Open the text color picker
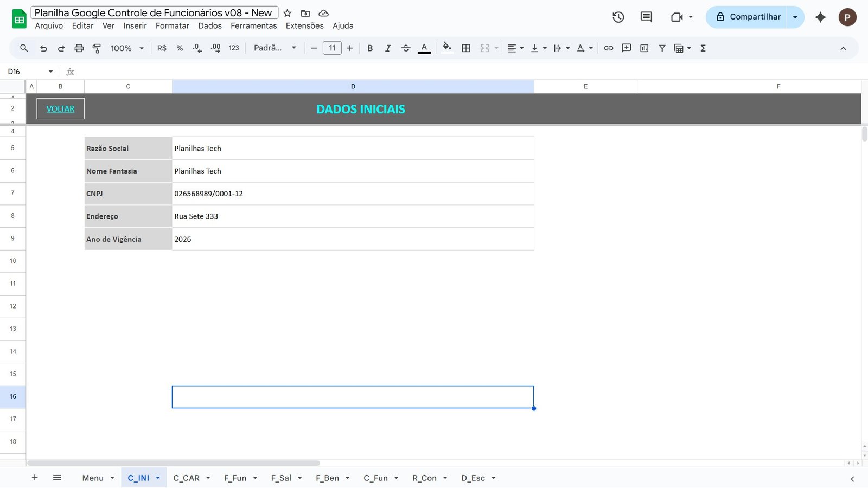 point(424,48)
